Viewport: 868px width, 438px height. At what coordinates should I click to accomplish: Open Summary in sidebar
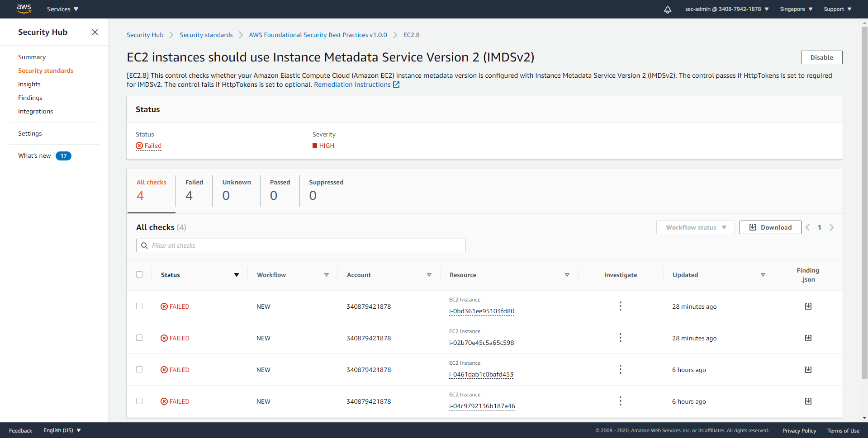pyautogui.click(x=32, y=57)
